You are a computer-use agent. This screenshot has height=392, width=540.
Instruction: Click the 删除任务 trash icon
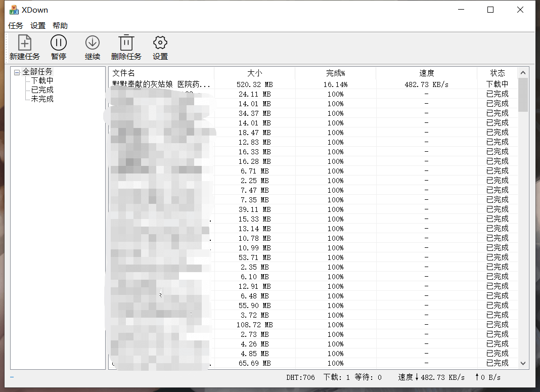click(126, 43)
